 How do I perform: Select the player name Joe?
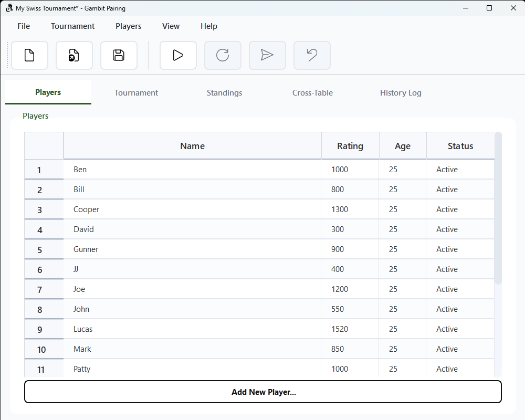(79, 289)
